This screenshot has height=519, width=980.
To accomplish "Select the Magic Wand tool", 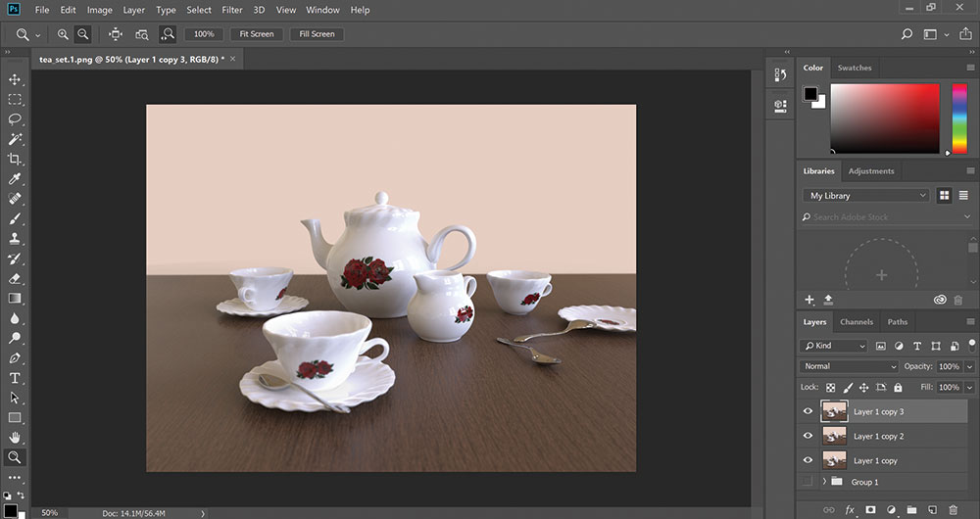I will (15, 139).
